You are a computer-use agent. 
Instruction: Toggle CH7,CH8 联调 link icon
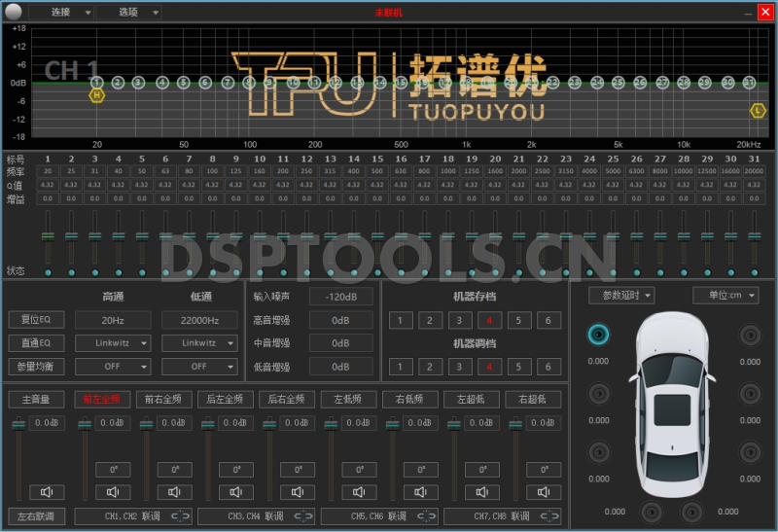(549, 516)
